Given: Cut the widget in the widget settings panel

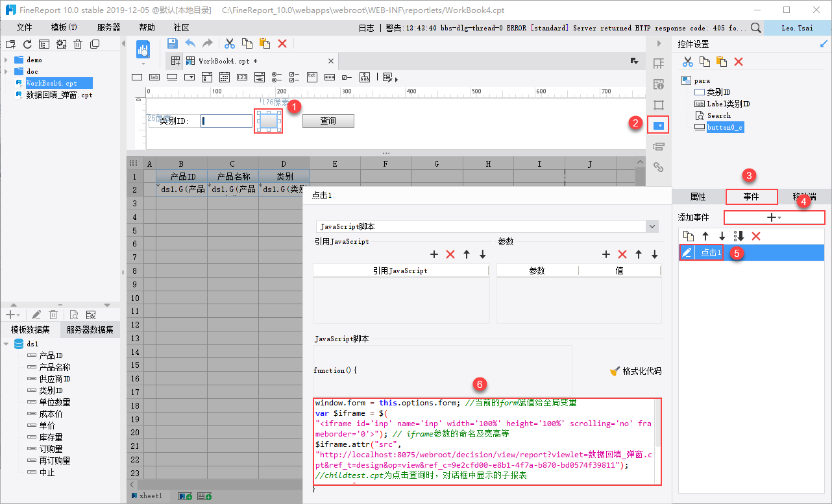Looking at the screenshot, I should coord(687,62).
